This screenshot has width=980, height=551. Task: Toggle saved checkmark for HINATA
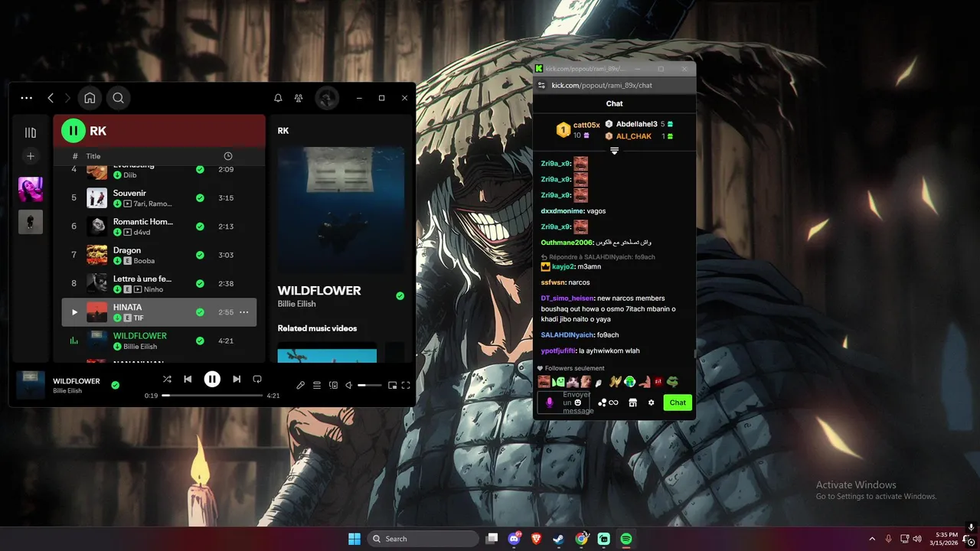point(200,312)
